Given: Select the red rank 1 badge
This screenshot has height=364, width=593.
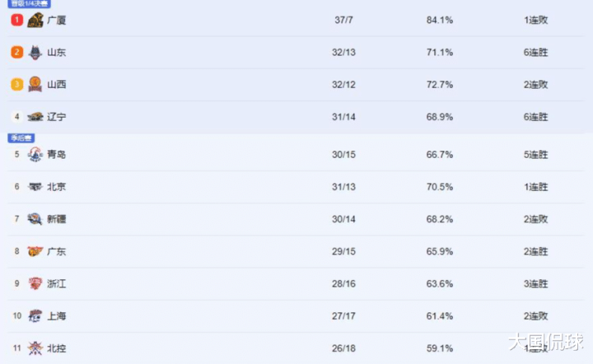Looking at the screenshot, I should point(17,20).
